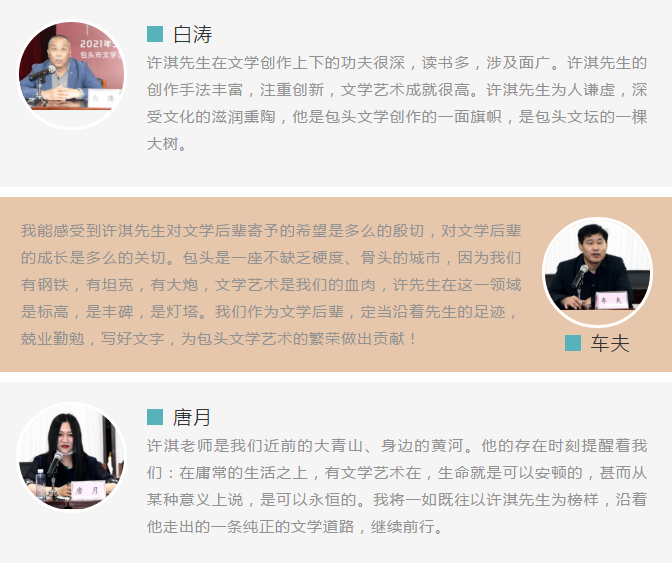Select the name heading 车夫
Viewport: 672px width, 563px height.
coord(610,343)
